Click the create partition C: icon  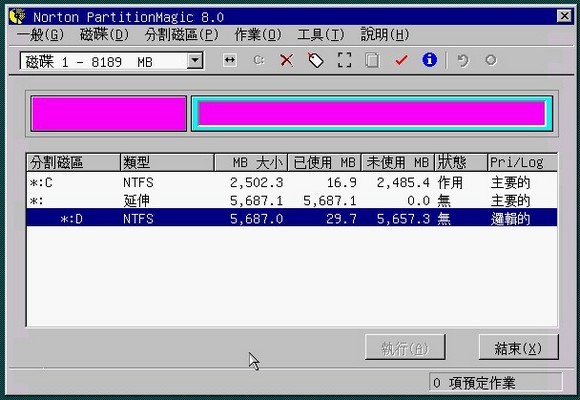tap(259, 60)
